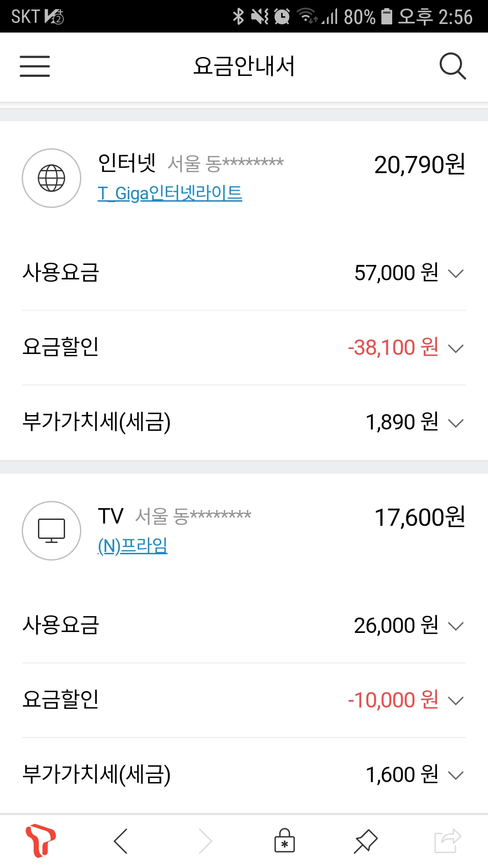Viewport: 488px width, 868px height.
Task: Tap the internet total 20,790원 amount
Action: (x=419, y=165)
